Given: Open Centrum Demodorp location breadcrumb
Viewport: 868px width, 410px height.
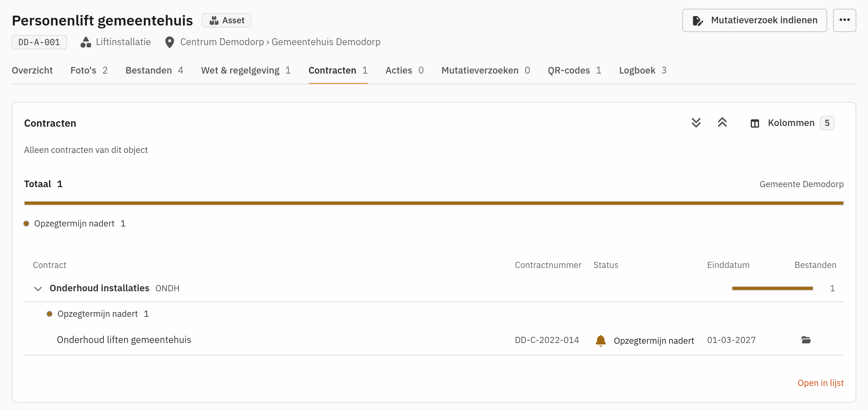Looking at the screenshot, I should point(222,42).
